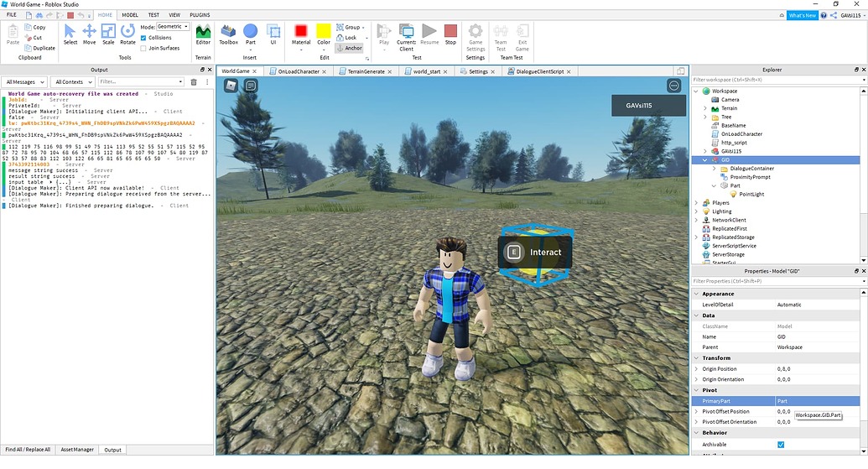This screenshot has height=469, width=868.
Task: Pick the red Material swatch
Action: point(301,30)
